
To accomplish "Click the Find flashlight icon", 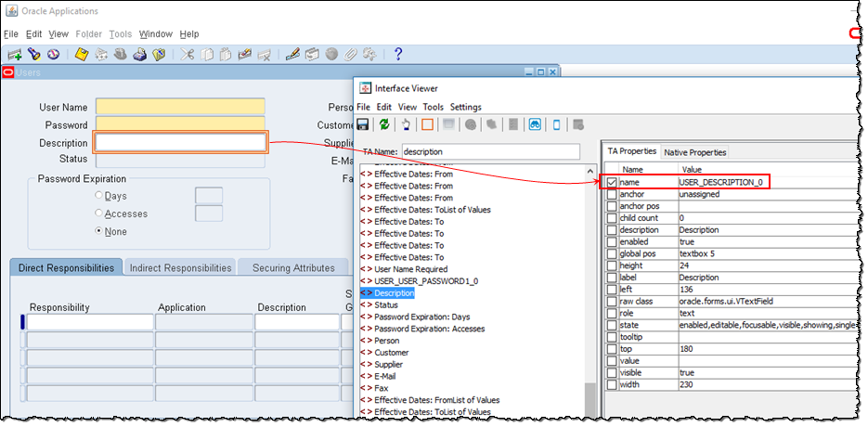I will (35, 54).
